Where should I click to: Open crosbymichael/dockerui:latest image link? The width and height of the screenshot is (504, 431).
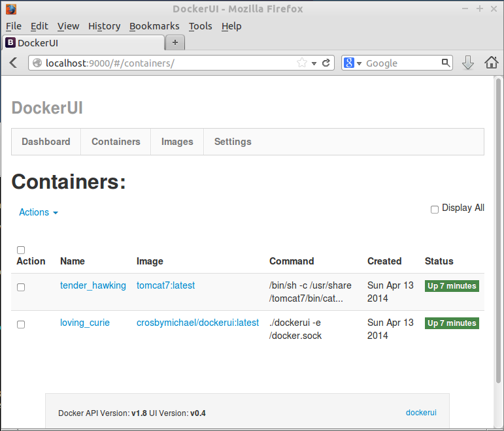197,323
